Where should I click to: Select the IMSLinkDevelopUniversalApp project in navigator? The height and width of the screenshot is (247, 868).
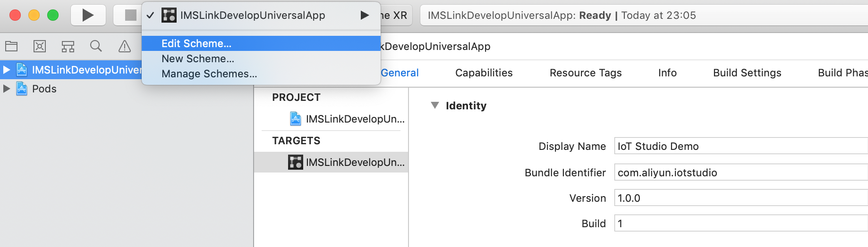[71, 70]
